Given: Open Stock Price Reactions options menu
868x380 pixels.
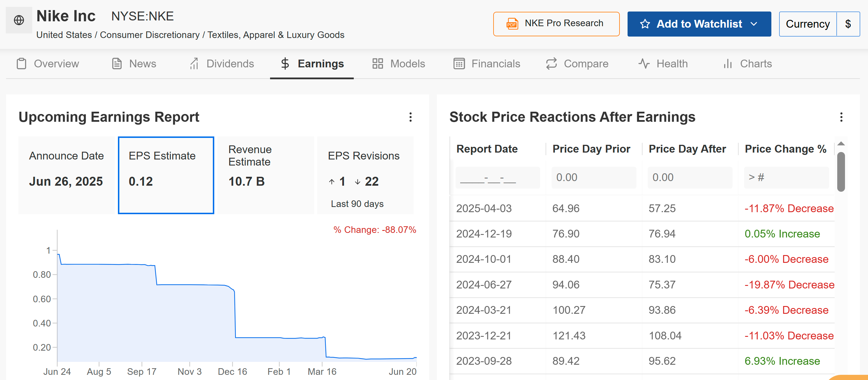Looking at the screenshot, I should 841,117.
